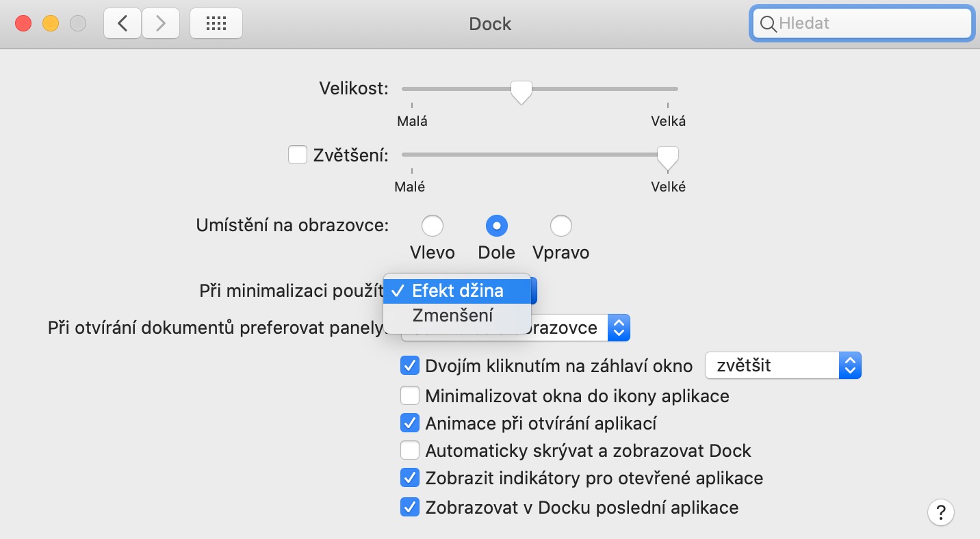Show all preferences grid button
980x539 pixels.
216,24
